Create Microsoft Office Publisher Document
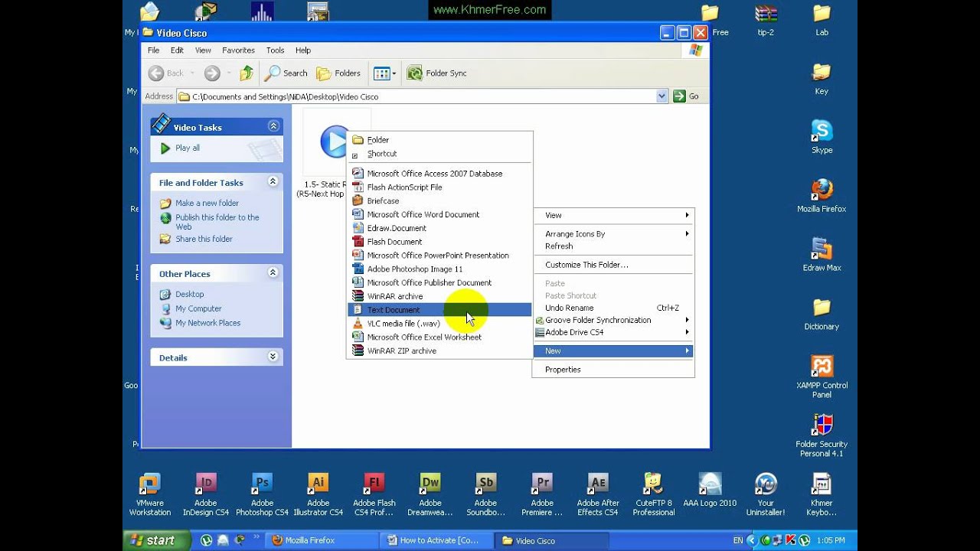Image resolution: width=980 pixels, height=551 pixels. pos(439,283)
